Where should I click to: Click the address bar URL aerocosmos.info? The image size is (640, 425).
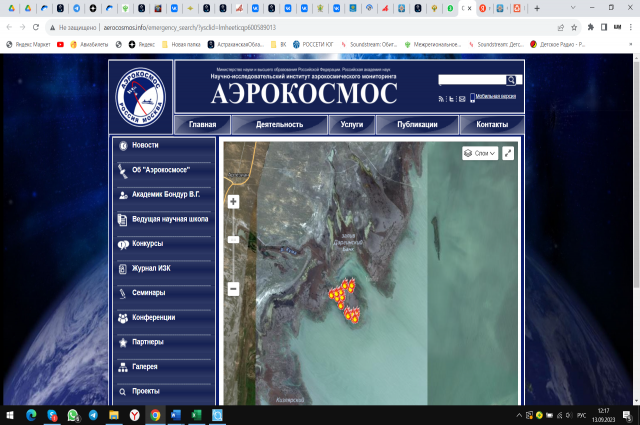point(189,27)
